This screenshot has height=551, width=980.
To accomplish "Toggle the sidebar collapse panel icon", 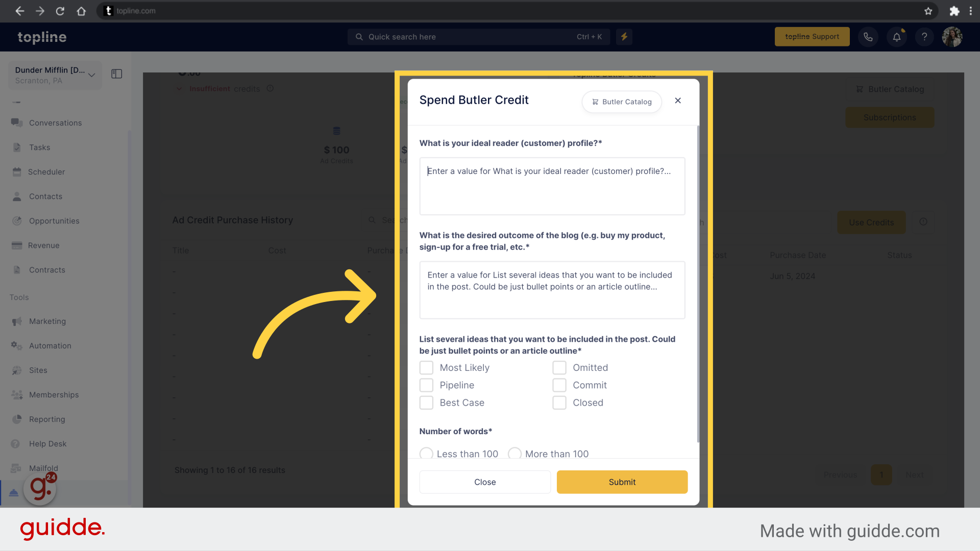I will coord(117,73).
